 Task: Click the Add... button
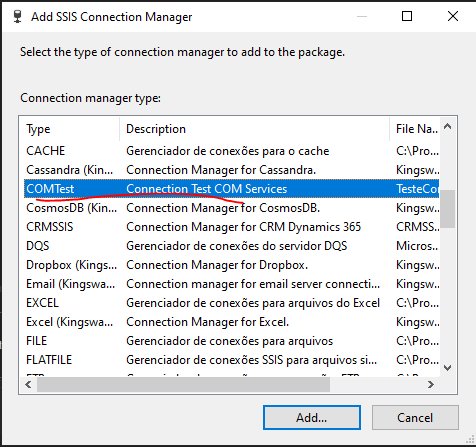(312, 417)
